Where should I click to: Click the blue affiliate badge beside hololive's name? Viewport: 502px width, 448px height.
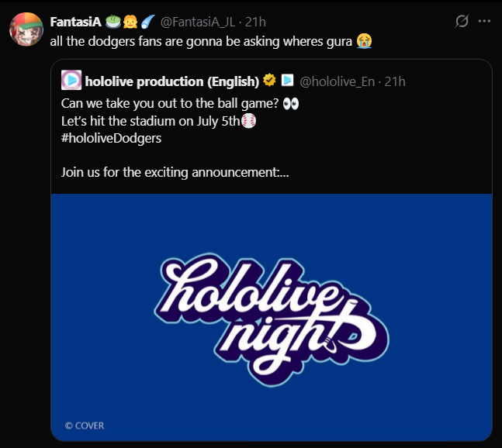tap(287, 80)
